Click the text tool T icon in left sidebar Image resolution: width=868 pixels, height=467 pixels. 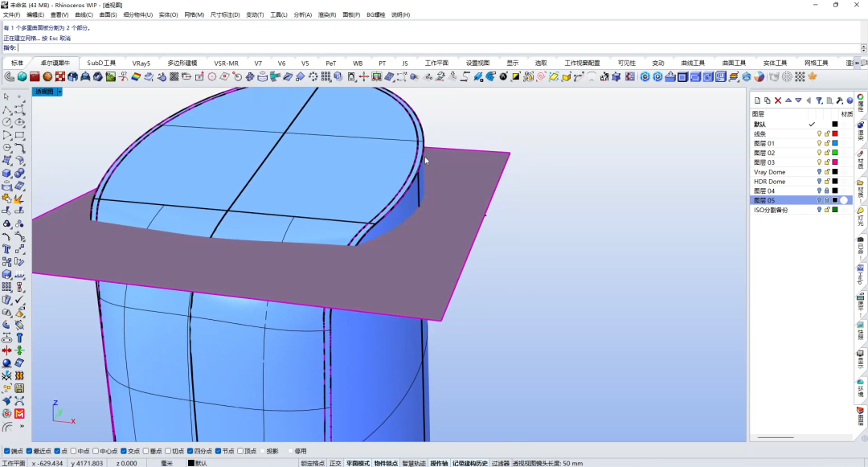coord(6,249)
